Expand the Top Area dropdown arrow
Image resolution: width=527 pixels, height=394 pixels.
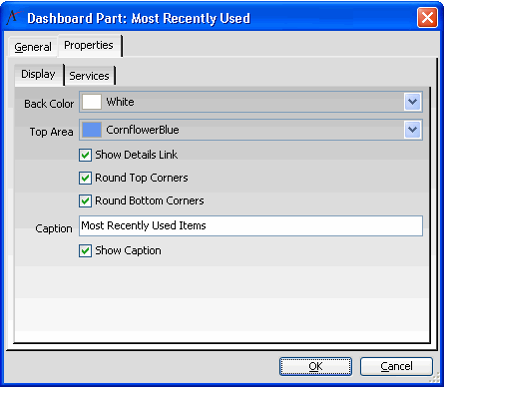[412, 130]
